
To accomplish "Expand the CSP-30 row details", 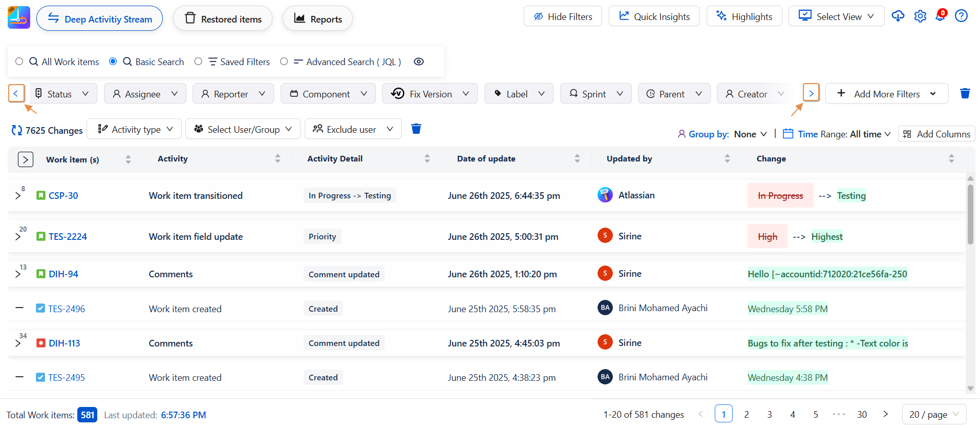I will pyautogui.click(x=18, y=196).
